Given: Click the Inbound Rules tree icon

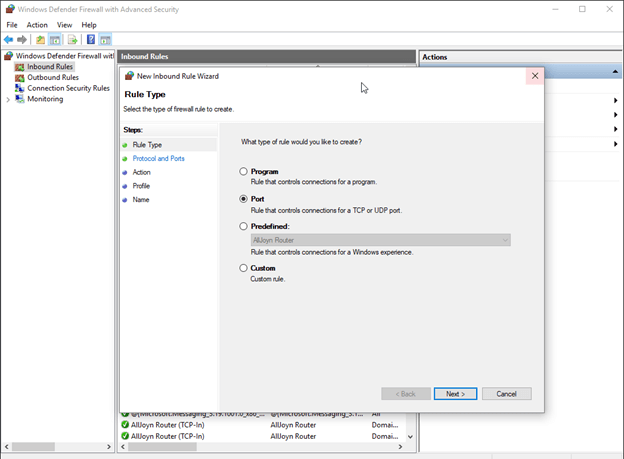Looking at the screenshot, I should [20, 67].
